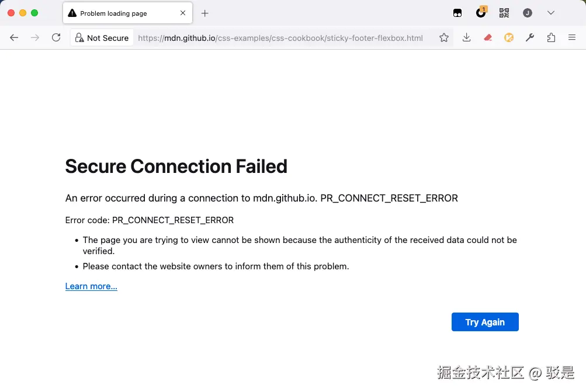This screenshot has width=586, height=392.
Task: Click the back navigation arrow
Action: 15,38
